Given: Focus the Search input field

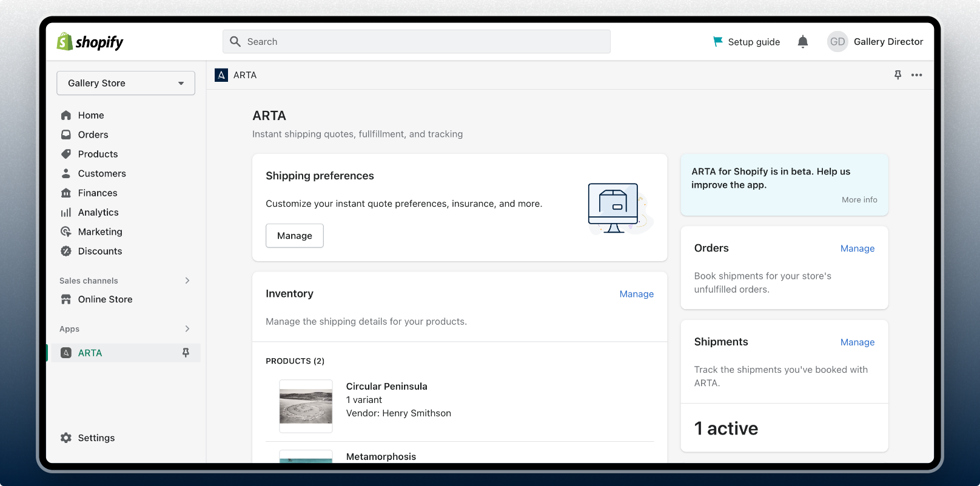Looking at the screenshot, I should 416,41.
